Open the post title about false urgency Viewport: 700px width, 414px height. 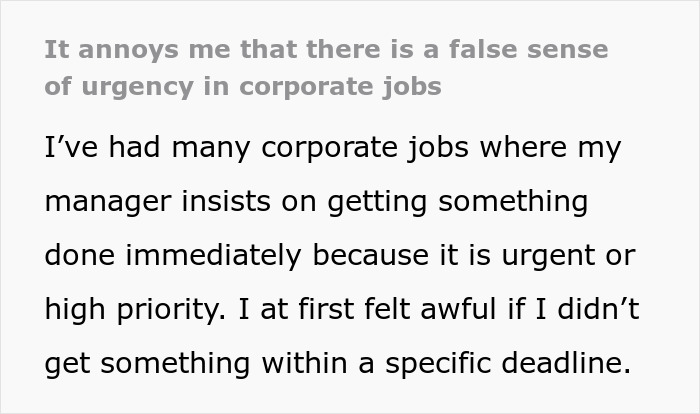(326, 67)
